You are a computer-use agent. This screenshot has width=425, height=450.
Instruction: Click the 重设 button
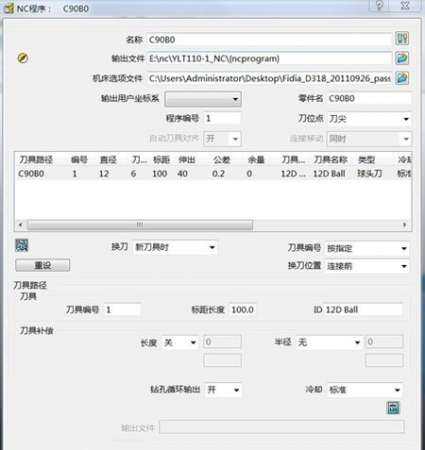(43, 265)
